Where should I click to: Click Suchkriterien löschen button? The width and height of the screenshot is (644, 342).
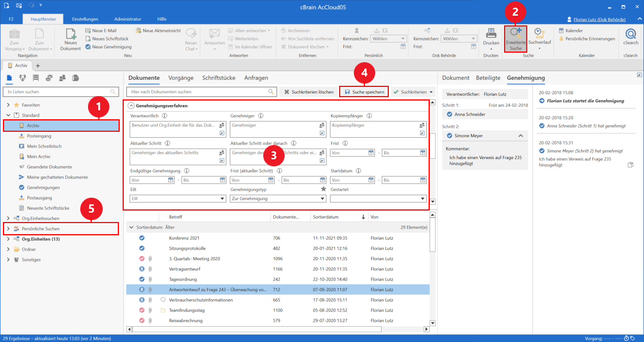(309, 92)
